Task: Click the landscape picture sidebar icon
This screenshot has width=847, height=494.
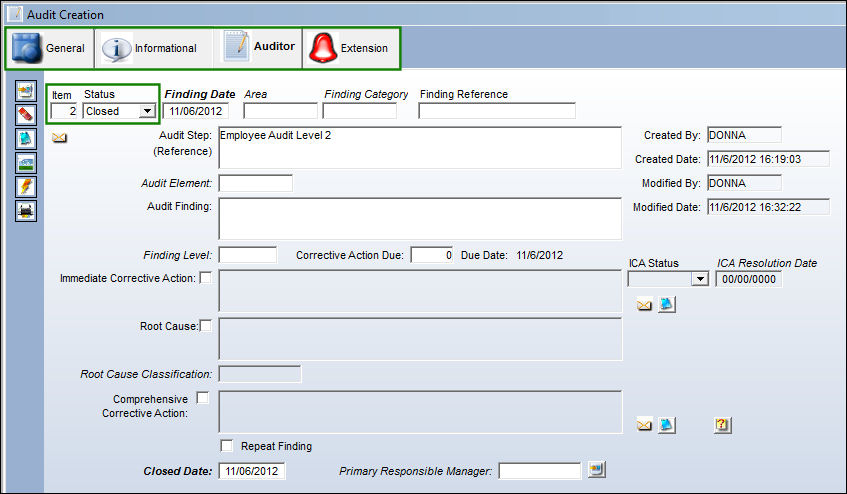Action: click(x=25, y=163)
